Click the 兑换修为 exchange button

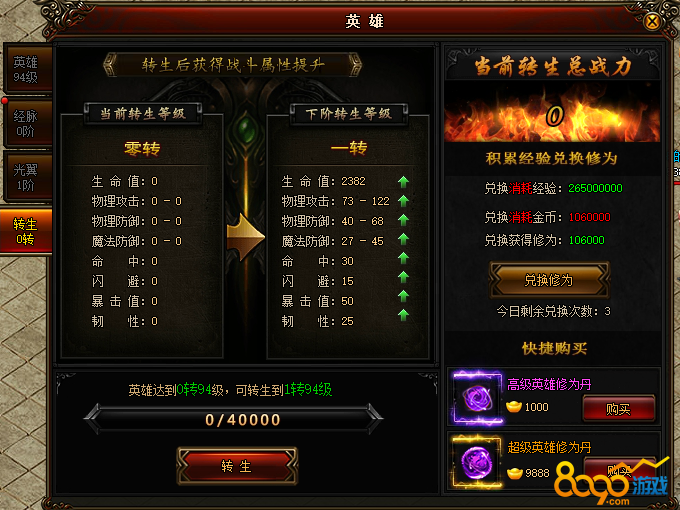coord(549,280)
